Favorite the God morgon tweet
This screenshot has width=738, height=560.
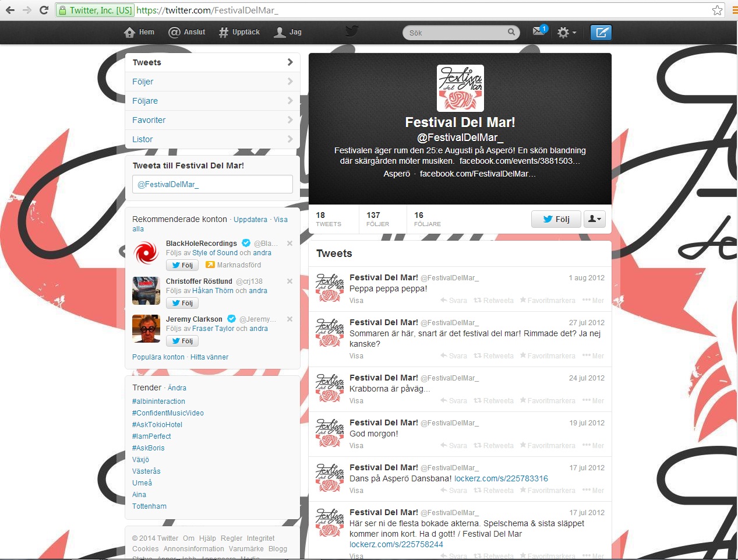pos(548,446)
